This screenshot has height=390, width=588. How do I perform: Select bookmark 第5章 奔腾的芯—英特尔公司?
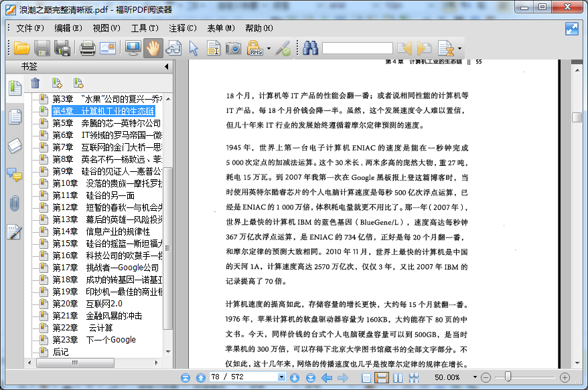click(106, 123)
